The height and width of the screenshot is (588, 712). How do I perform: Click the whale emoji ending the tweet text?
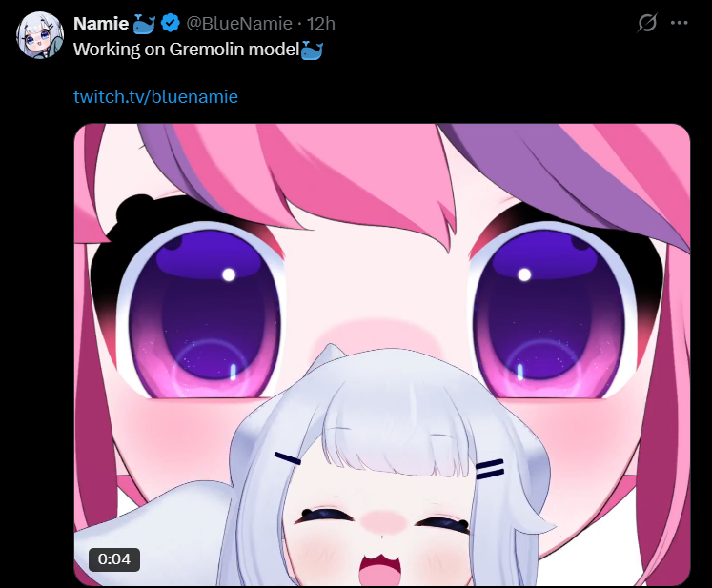312,50
